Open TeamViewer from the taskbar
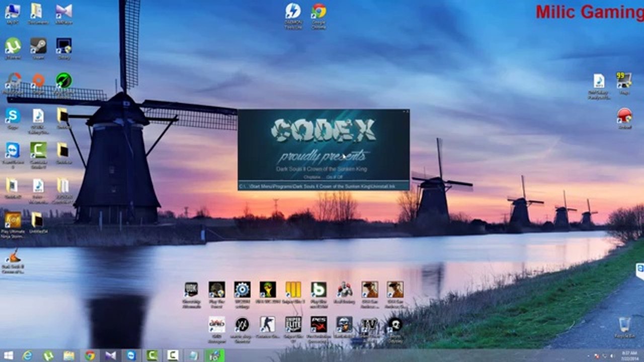 (131, 355)
